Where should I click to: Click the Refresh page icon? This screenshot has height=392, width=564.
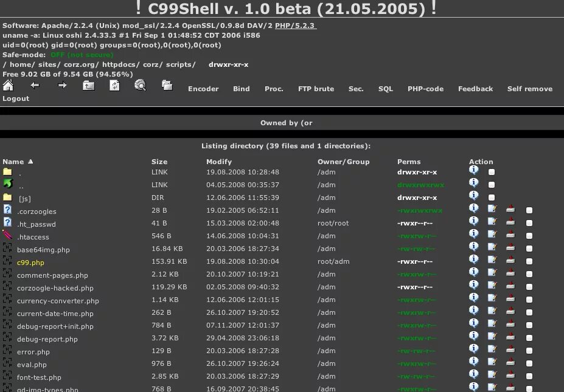click(114, 86)
